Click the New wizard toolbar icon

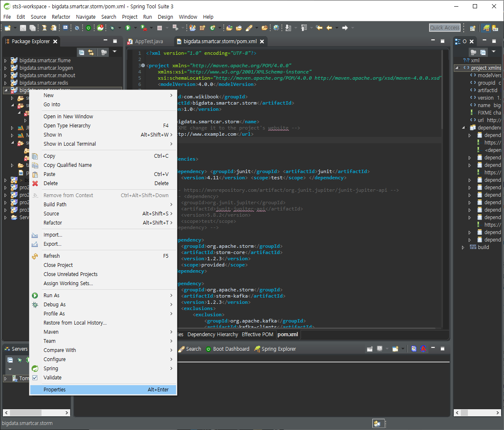click(x=7, y=28)
